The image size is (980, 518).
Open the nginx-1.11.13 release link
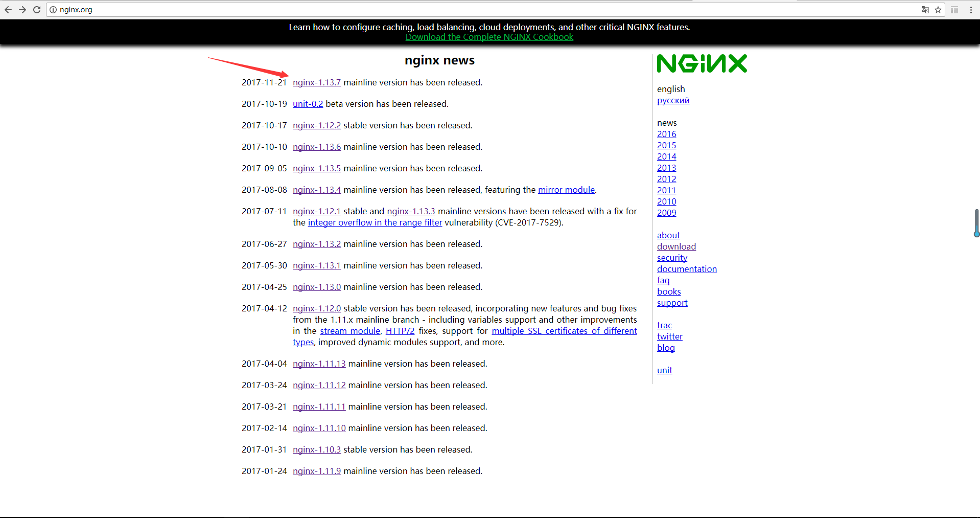[x=319, y=364]
